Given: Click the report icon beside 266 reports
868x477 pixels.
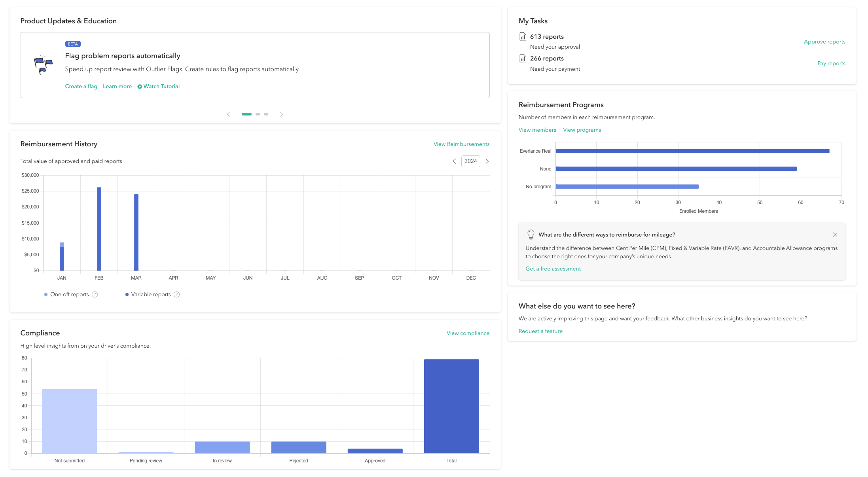Looking at the screenshot, I should pyautogui.click(x=523, y=59).
